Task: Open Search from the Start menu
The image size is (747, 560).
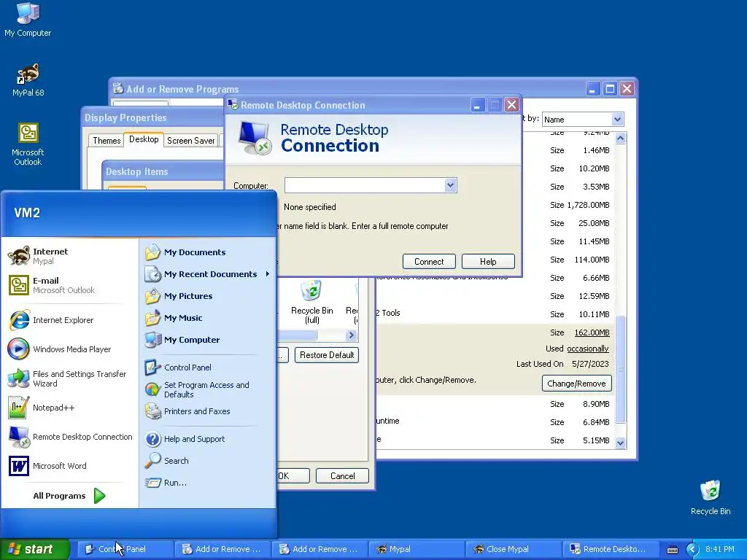Action: pos(207,461)
